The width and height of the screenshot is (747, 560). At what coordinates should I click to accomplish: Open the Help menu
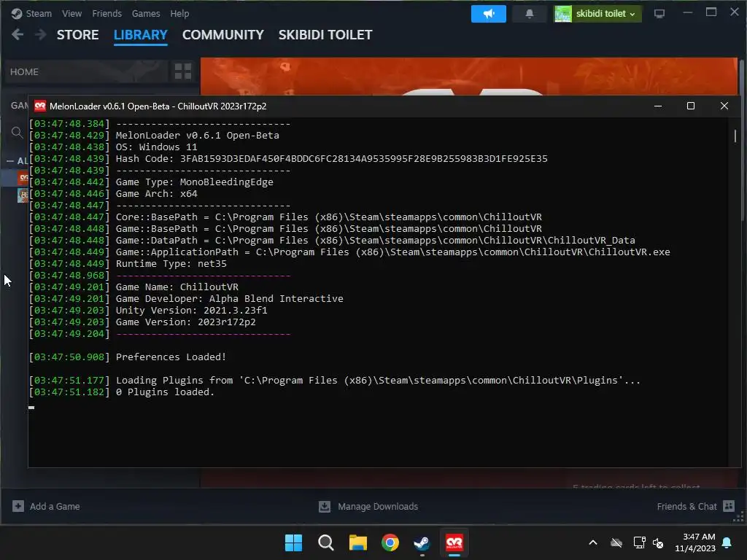tap(179, 13)
